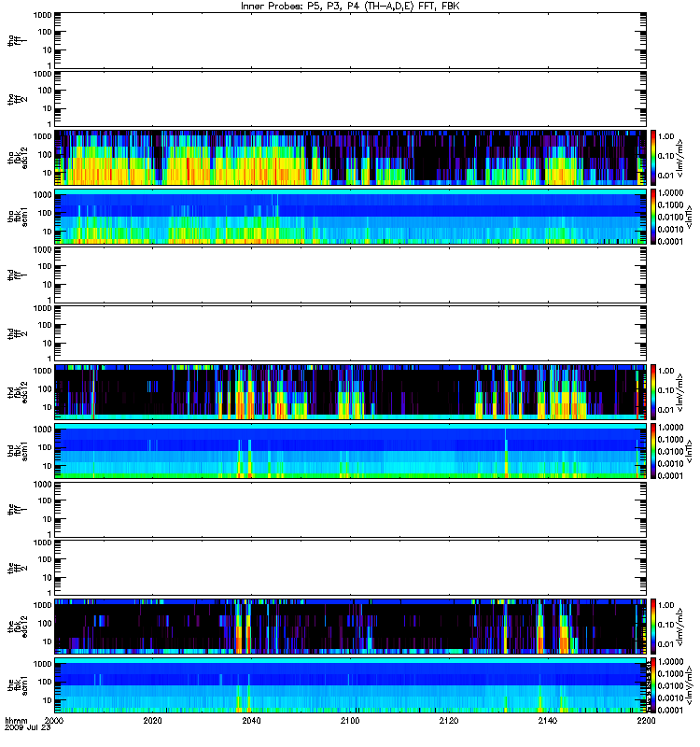The width and height of the screenshot is (700, 747).
Task: Click the '0.0001' value on tha scm1 color bar
Action: click(x=670, y=241)
